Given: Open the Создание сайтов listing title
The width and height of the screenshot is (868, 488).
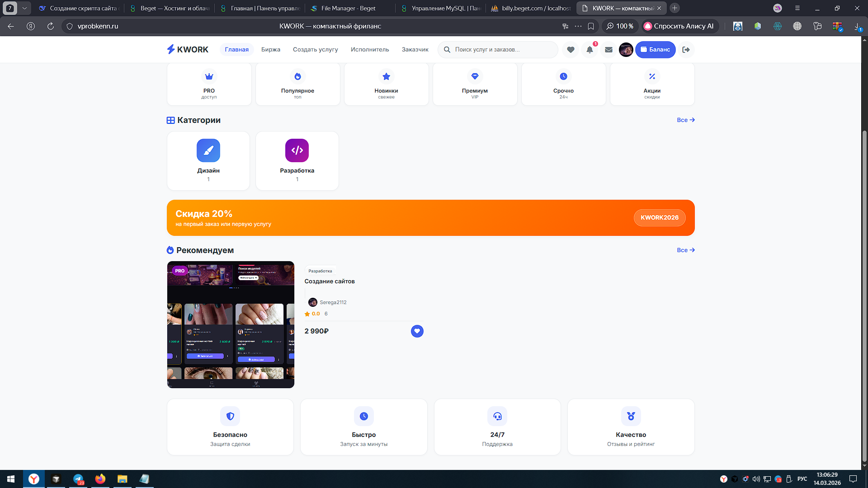Looking at the screenshot, I should tap(330, 282).
